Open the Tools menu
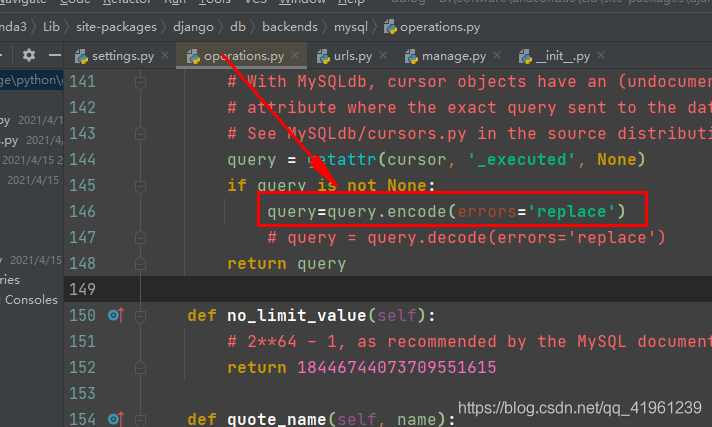712x427 pixels. tap(215, 2)
